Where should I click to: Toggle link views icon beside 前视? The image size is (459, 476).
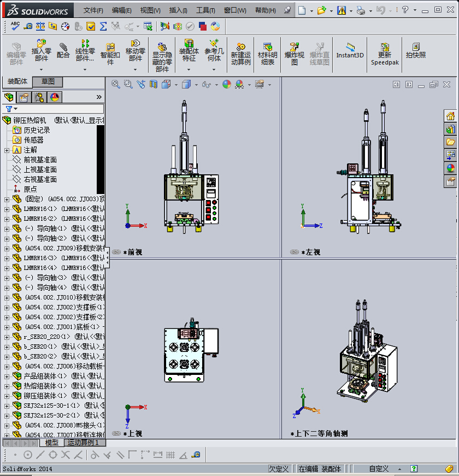click(116, 252)
